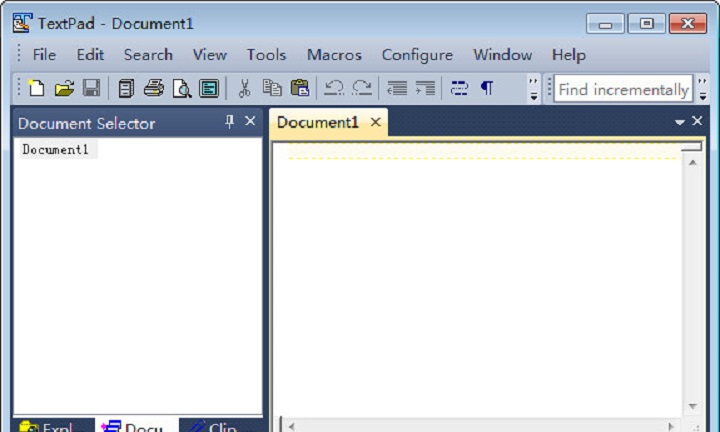Image resolution: width=720 pixels, height=432 pixels.
Task: Click the Find incrementally search field
Action: 623,89
